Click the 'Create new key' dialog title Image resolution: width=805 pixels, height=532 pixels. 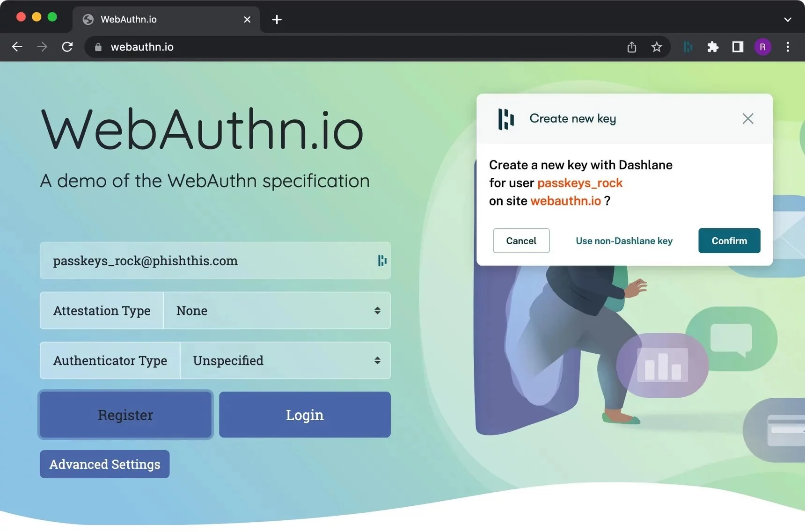click(573, 119)
